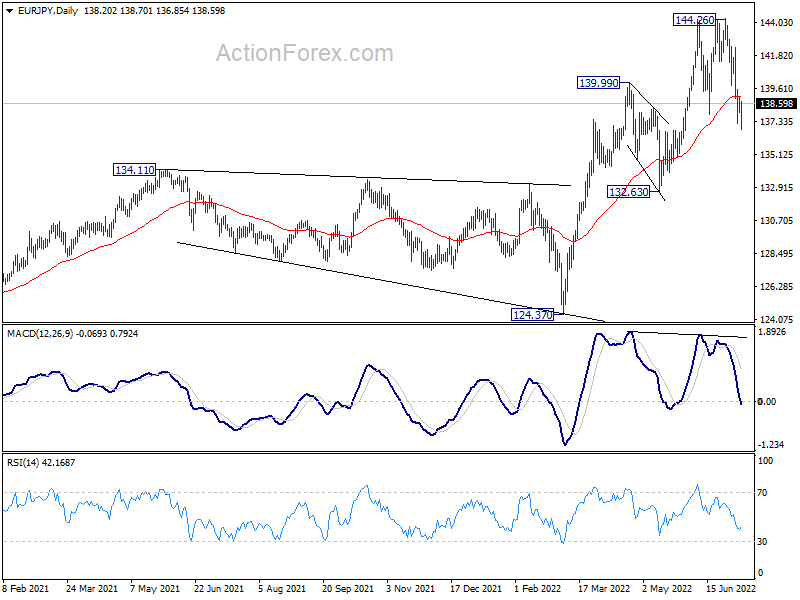Click the 3 Nov 2021 date label

coord(411,588)
